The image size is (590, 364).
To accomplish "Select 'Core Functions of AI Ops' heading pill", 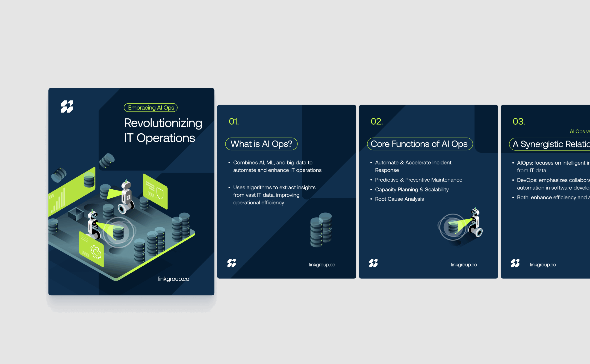I will pyautogui.click(x=419, y=144).
